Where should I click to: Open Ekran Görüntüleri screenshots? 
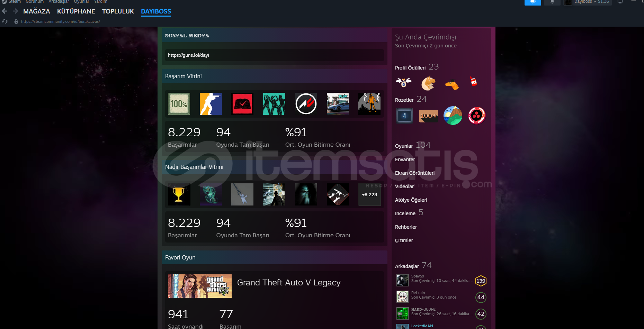click(x=415, y=173)
